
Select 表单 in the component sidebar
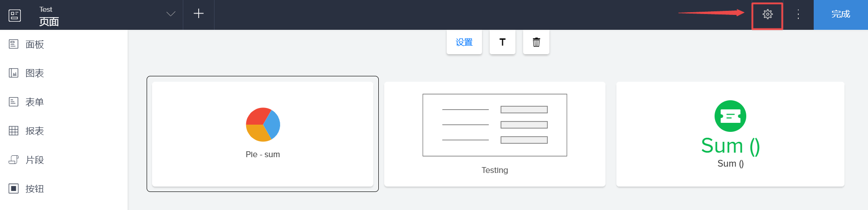(x=34, y=102)
